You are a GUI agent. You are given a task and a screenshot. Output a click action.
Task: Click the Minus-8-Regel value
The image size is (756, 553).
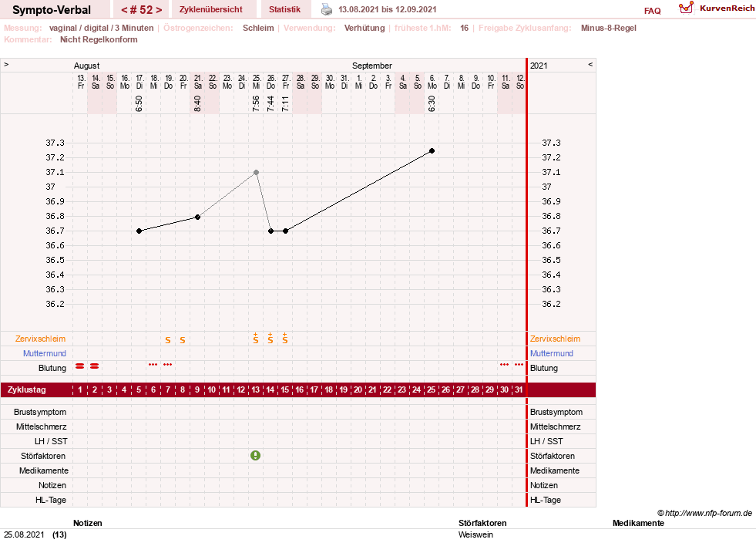click(x=609, y=28)
